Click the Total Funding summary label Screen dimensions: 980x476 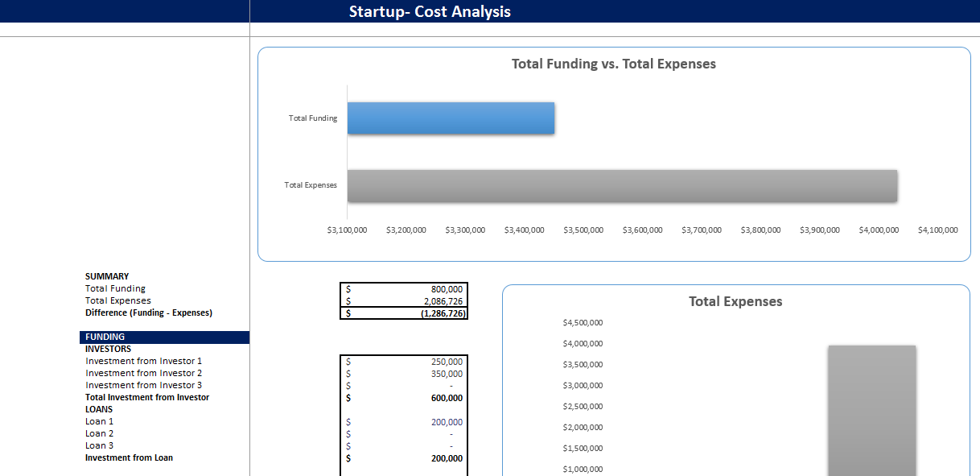pos(115,288)
